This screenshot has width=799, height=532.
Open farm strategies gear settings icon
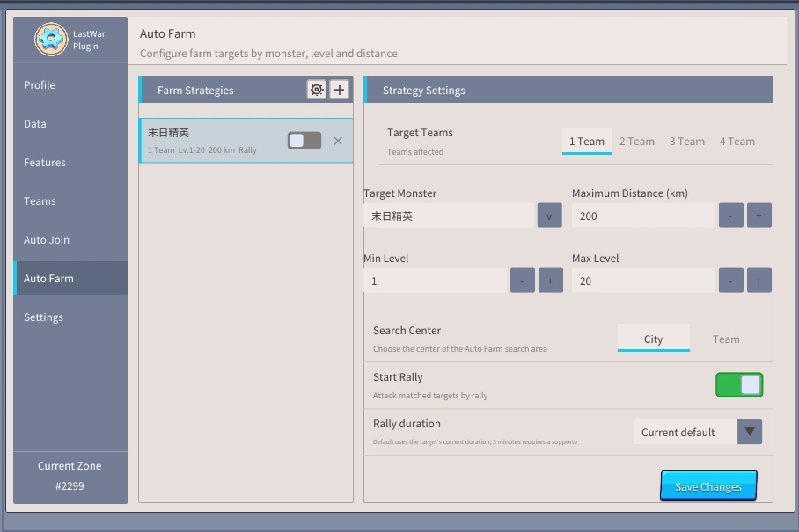[317, 90]
